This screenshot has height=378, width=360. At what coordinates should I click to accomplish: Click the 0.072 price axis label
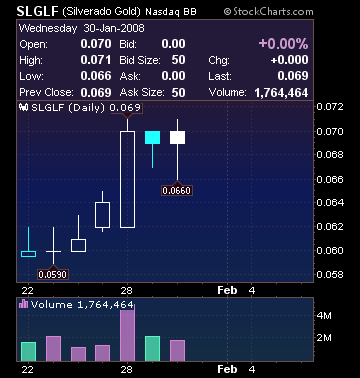point(330,107)
